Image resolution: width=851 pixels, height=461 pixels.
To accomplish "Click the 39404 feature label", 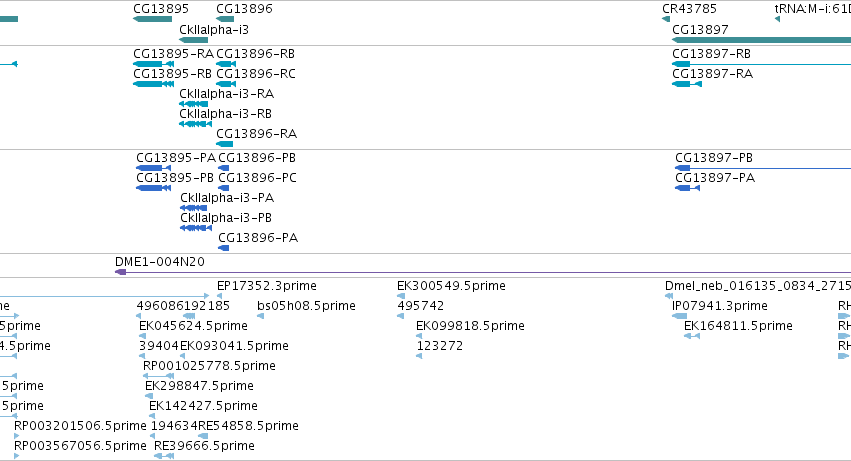I will coord(159,346).
